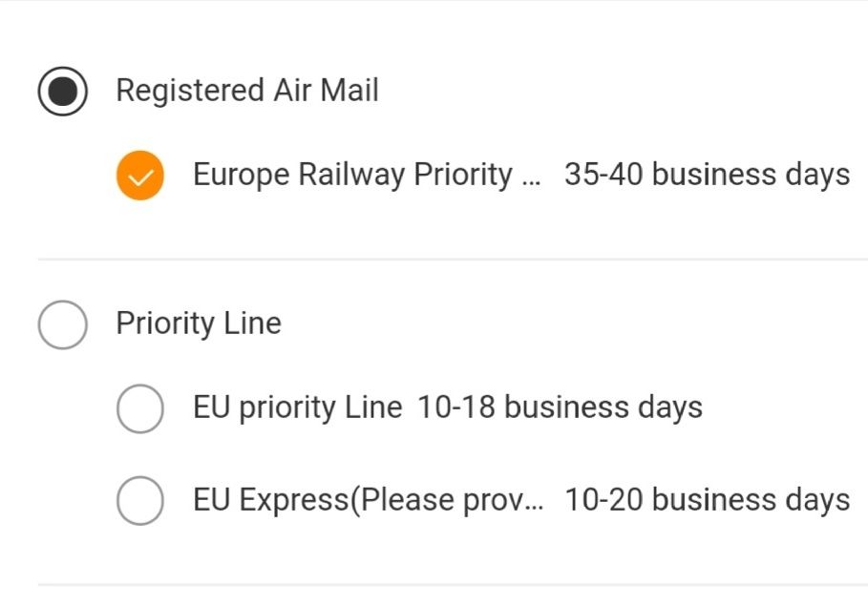Image resolution: width=868 pixels, height=606 pixels.
Task: Choose the EU Express radio button
Action: point(139,501)
